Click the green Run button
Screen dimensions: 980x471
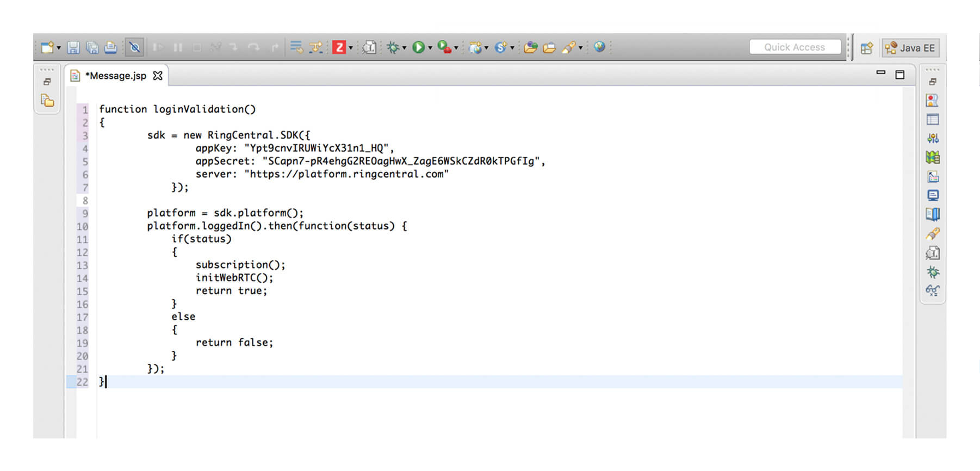point(418,48)
